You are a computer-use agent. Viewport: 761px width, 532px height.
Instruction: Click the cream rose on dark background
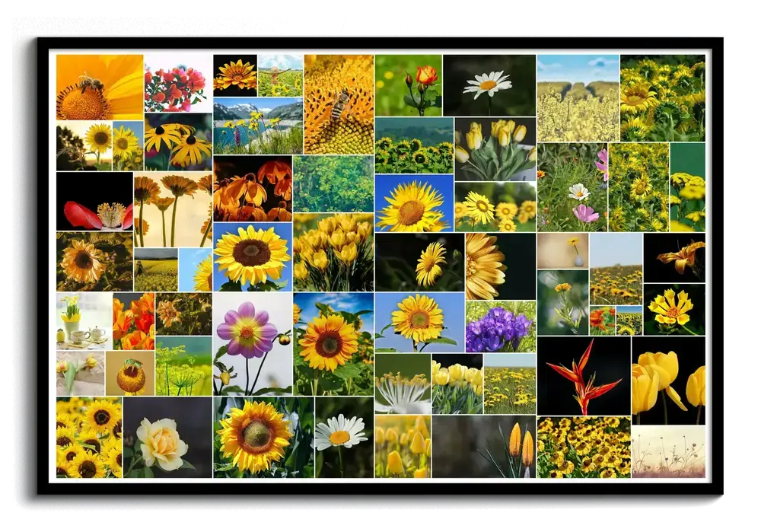[x=167, y=438]
